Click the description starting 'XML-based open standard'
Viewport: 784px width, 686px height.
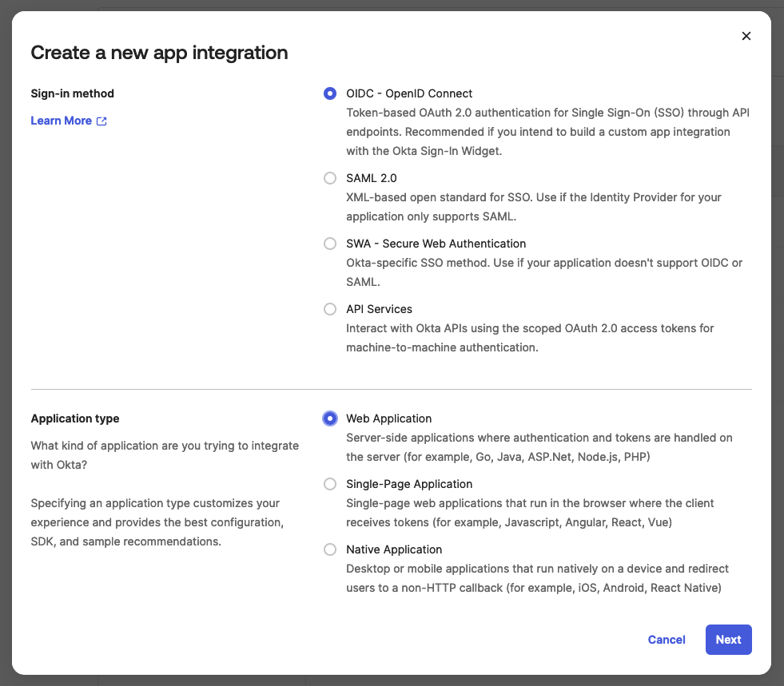(x=534, y=207)
